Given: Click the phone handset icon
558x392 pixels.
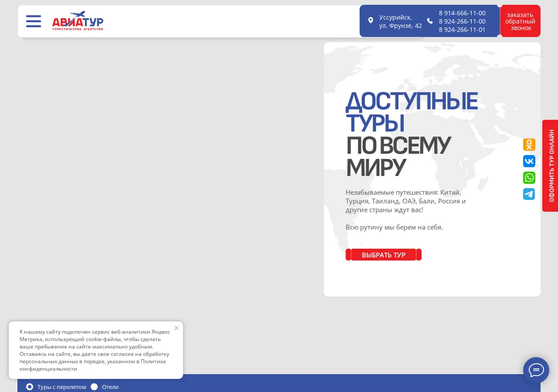Looking at the screenshot, I should 430,21.
